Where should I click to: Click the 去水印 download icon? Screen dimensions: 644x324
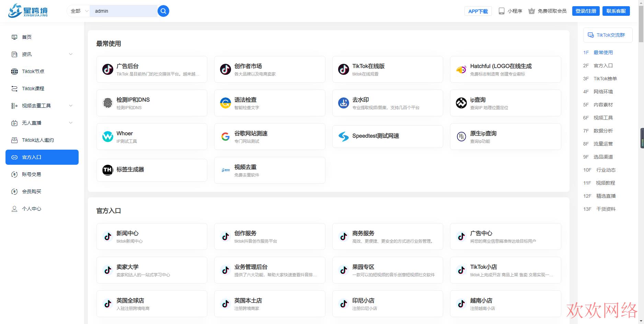(344, 103)
